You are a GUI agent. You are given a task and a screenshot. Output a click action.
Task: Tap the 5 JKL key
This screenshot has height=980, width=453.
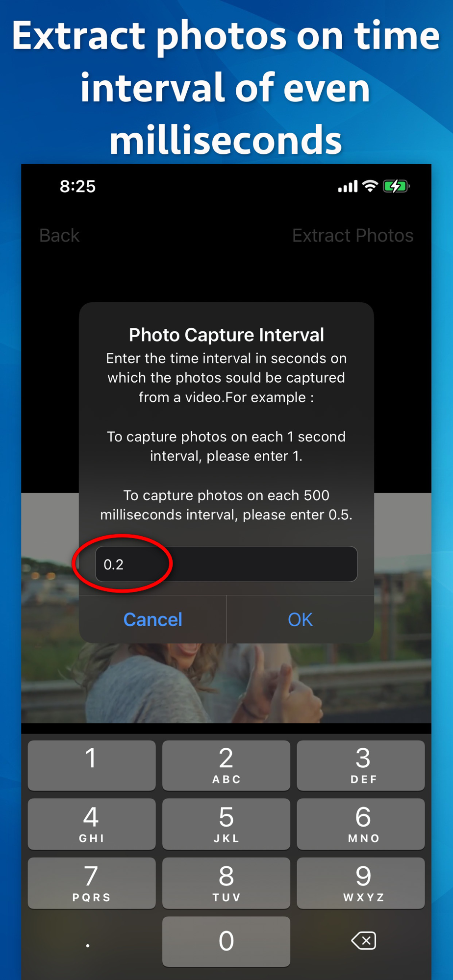point(226,824)
